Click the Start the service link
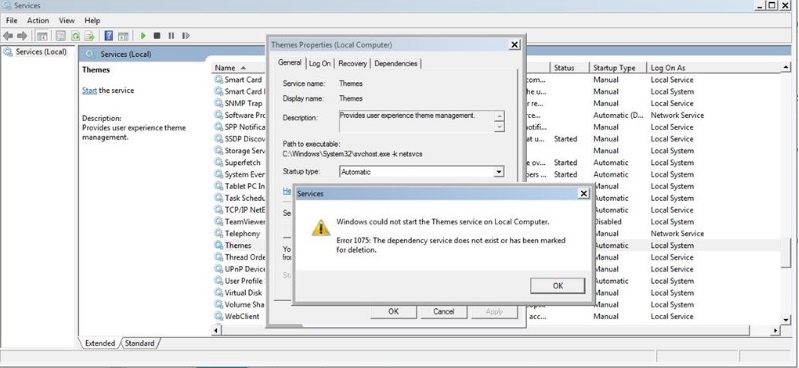 coord(89,90)
